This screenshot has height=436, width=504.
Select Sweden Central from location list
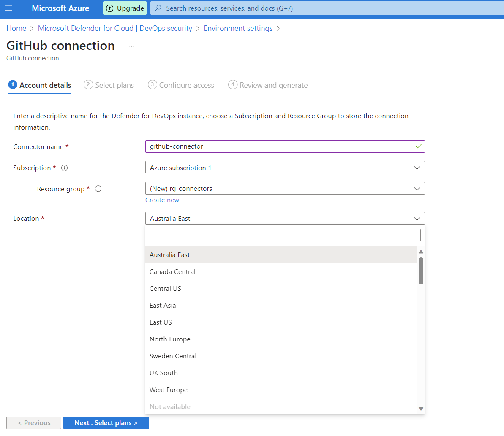(173, 356)
